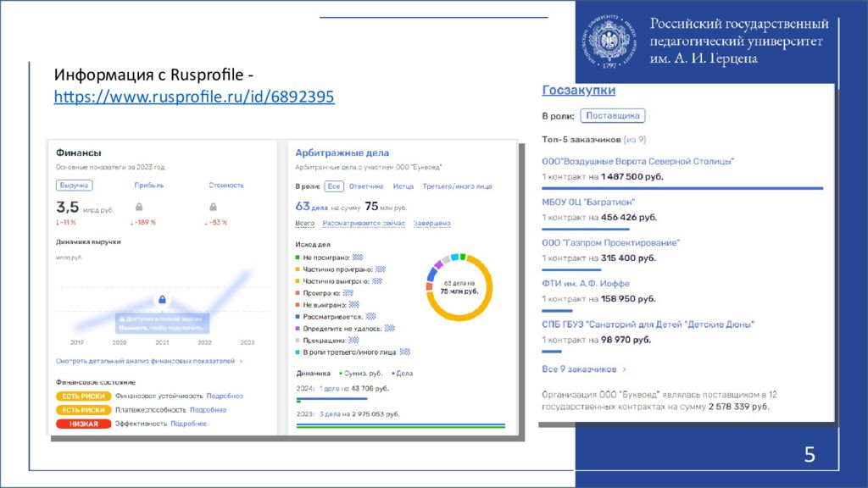Show cases Рассматривается сейчас

(x=364, y=224)
